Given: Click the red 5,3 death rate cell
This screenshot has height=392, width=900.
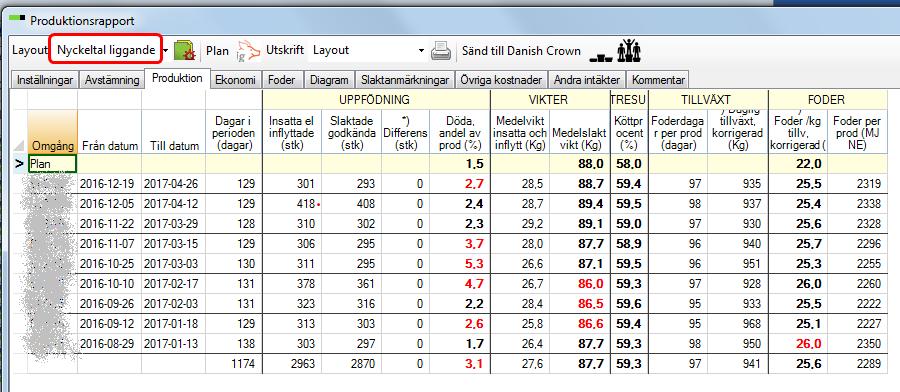Looking at the screenshot, I should (x=460, y=263).
